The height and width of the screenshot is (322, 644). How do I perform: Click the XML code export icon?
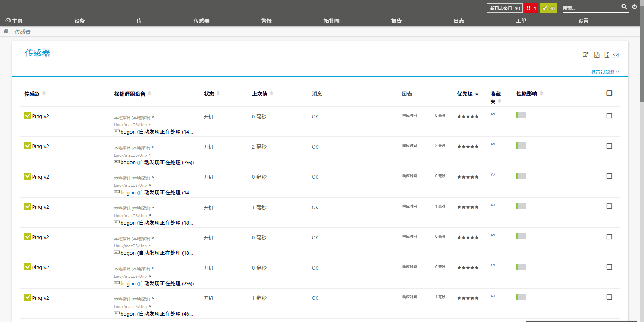(597, 55)
